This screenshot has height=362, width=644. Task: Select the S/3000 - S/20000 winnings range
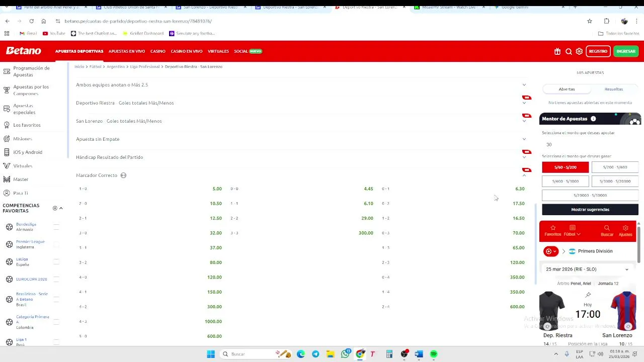[615, 182]
